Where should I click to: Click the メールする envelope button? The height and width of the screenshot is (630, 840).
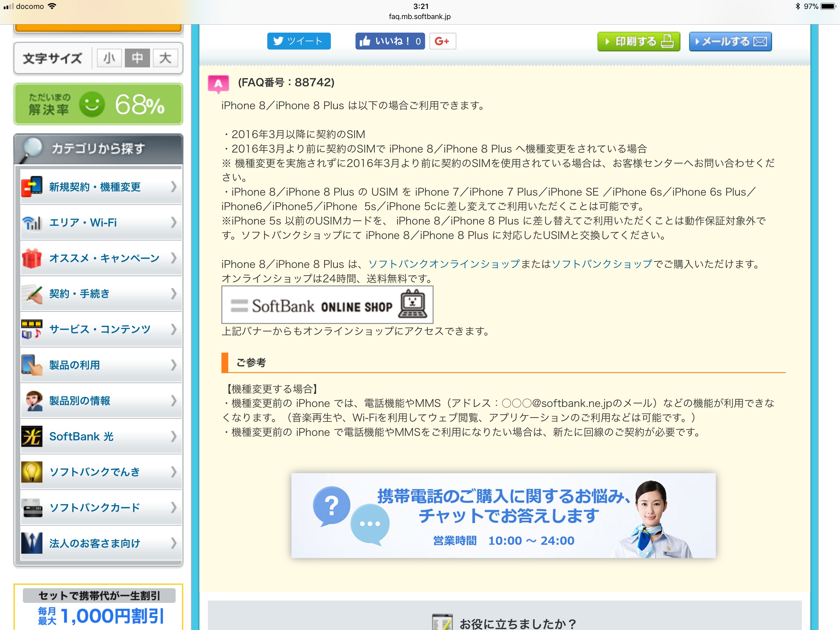(x=730, y=42)
